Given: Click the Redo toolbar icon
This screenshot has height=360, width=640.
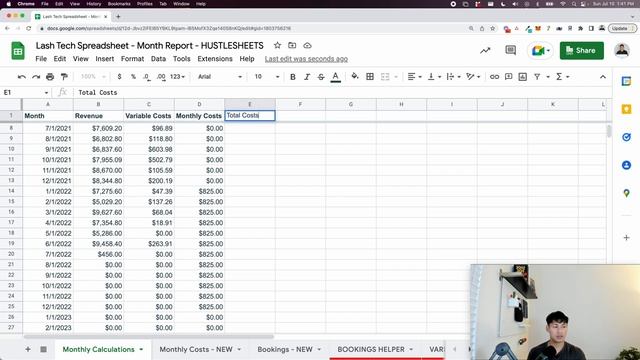Looking at the screenshot, I should click(x=36, y=77).
